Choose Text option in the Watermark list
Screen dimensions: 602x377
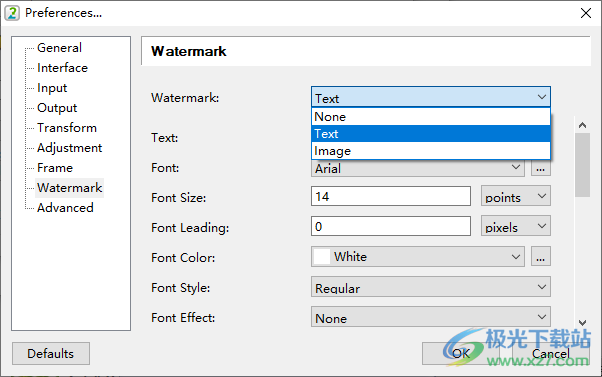(431, 134)
